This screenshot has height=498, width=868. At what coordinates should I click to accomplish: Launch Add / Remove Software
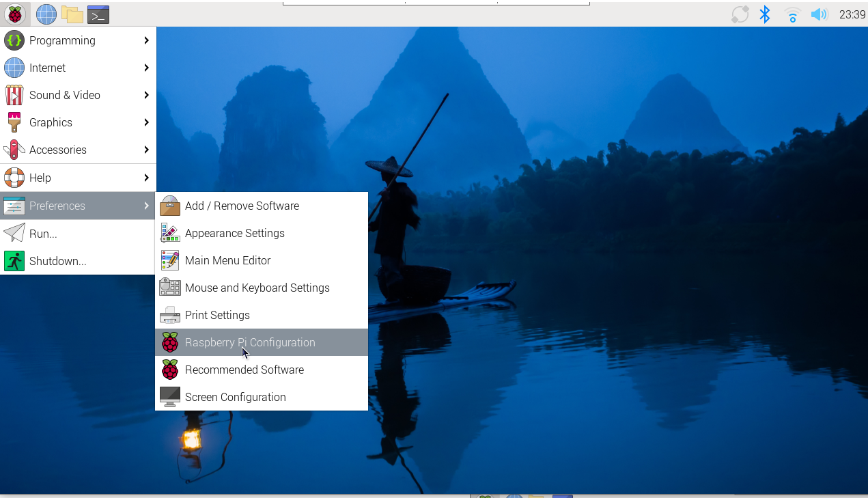pos(262,206)
